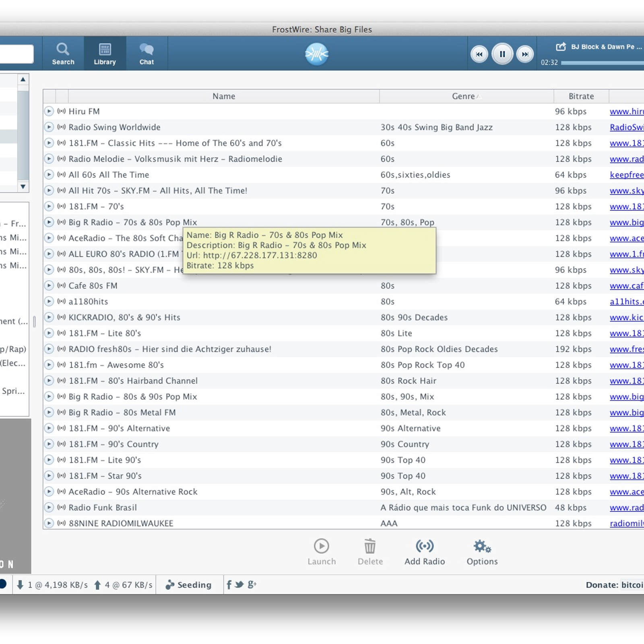Viewport: 644px width, 644px height.
Task: Open the radiomil website link
Action: pos(627,523)
